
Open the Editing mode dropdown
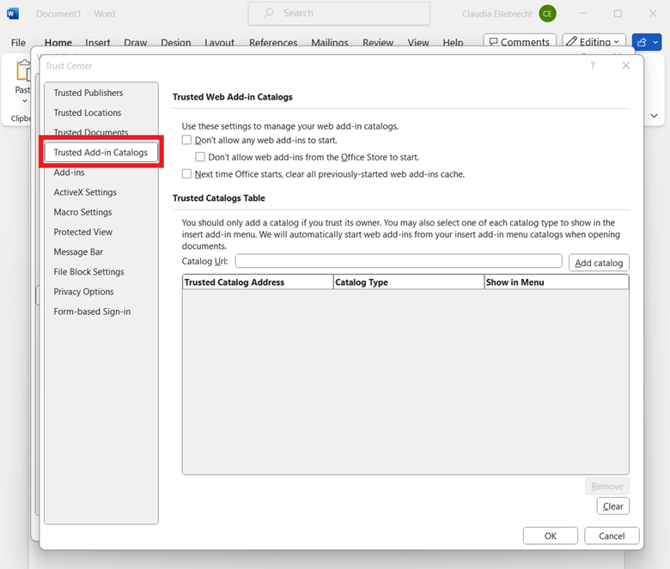pos(594,42)
